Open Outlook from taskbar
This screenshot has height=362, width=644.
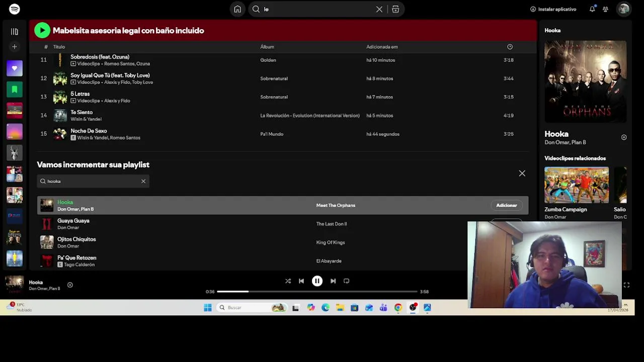point(369,308)
